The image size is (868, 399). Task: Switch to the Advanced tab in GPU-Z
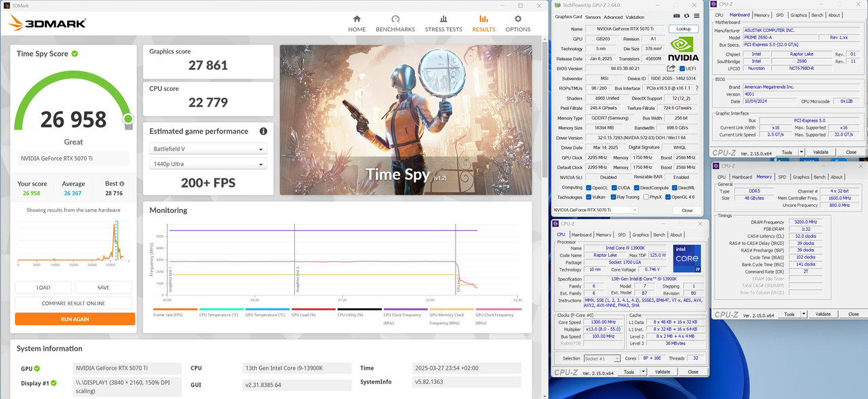(613, 17)
